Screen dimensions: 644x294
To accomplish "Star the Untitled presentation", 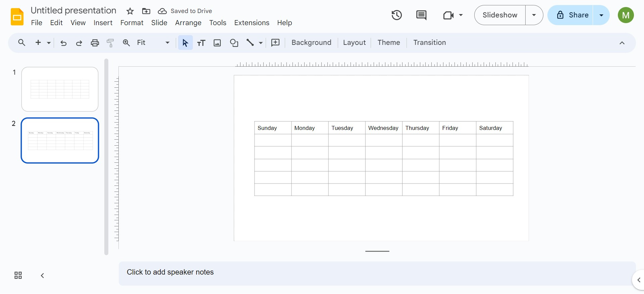I will [x=130, y=11].
